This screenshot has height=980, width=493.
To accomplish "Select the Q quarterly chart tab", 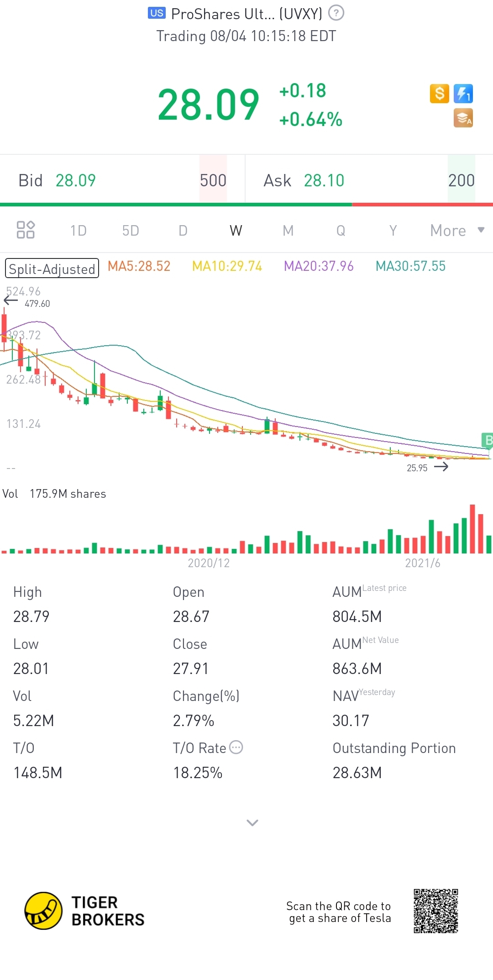I will [x=341, y=231].
